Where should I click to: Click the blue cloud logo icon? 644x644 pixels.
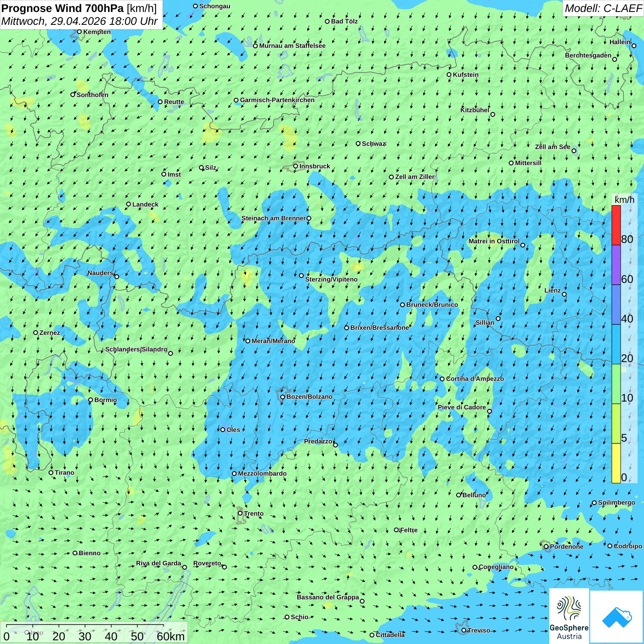pos(617,617)
